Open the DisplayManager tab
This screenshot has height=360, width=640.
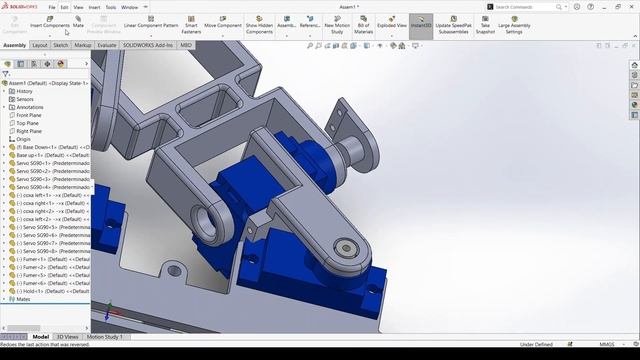pyautogui.click(x=61, y=64)
